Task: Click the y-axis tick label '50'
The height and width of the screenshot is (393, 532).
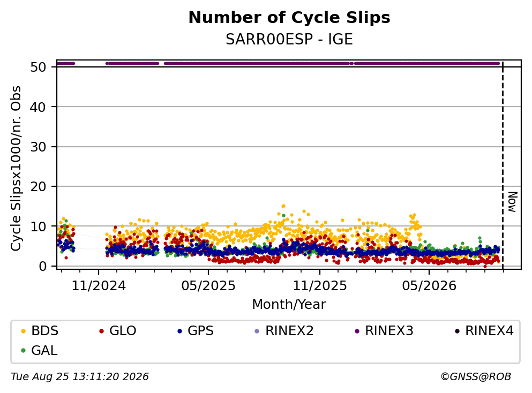Action: tap(38, 67)
